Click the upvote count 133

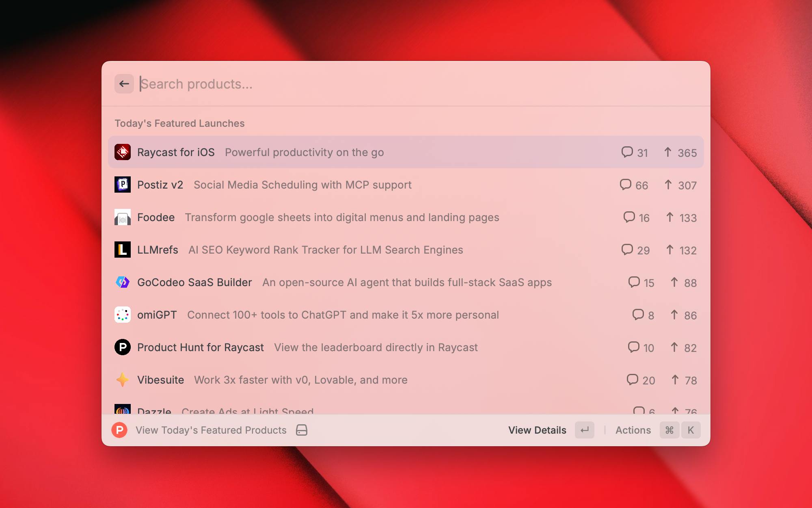(688, 218)
